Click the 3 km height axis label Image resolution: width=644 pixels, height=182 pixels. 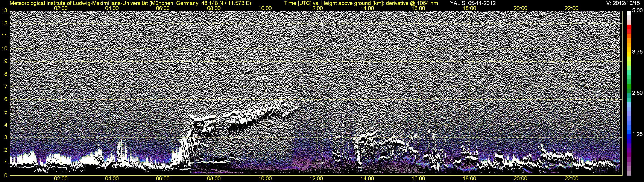(x=6, y=137)
